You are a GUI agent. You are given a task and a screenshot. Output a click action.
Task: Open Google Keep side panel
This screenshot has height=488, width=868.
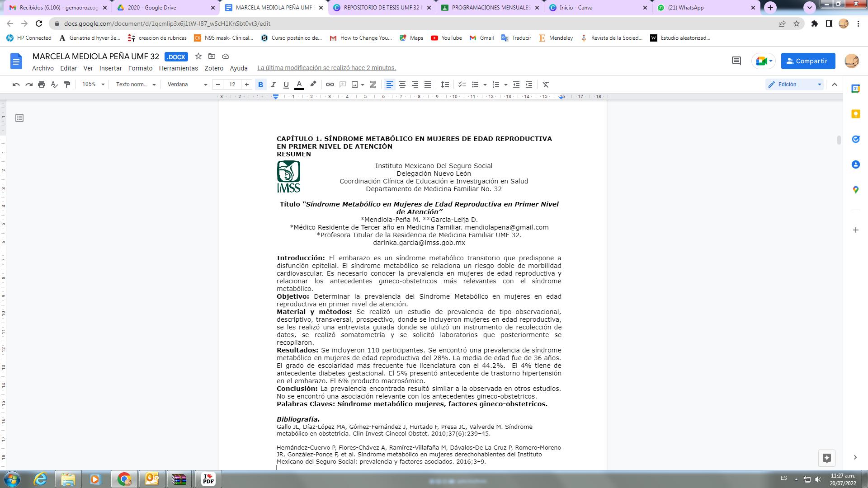[855, 114]
